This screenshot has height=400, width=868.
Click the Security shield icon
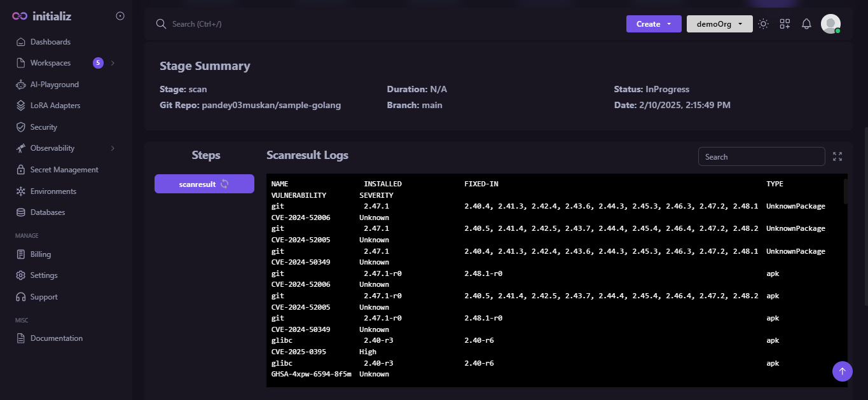(20, 127)
